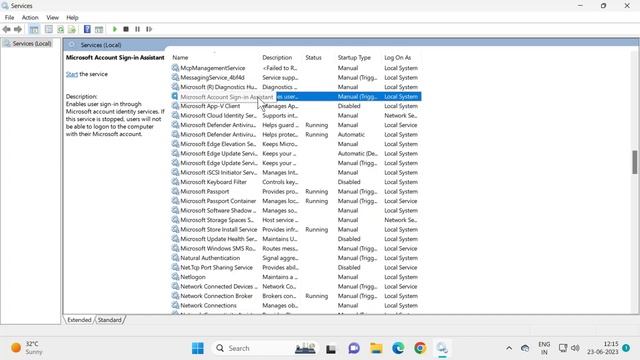This screenshot has width=640, height=360.
Task: Select Microsoft Windows SMS Router row
Action: tap(296, 249)
